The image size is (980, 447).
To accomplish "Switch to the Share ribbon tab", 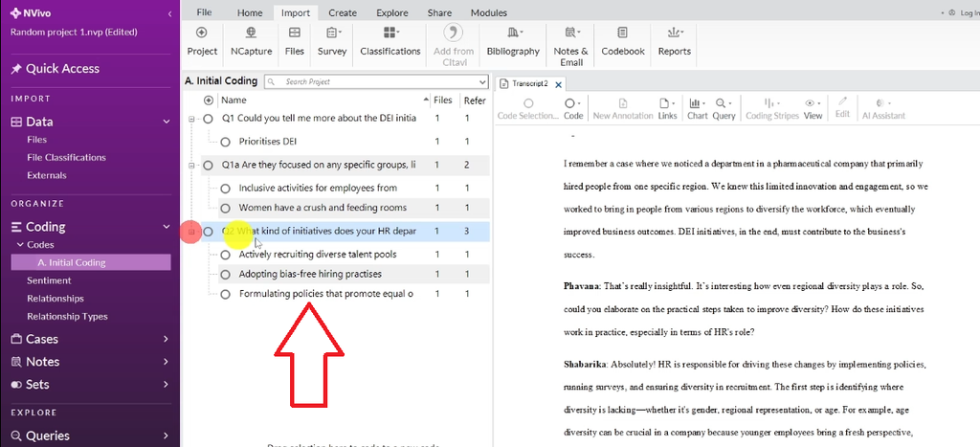I will click(x=440, y=12).
